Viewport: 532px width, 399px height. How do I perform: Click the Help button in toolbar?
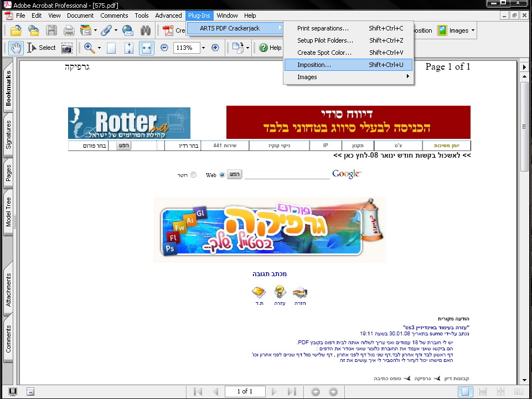tap(270, 48)
